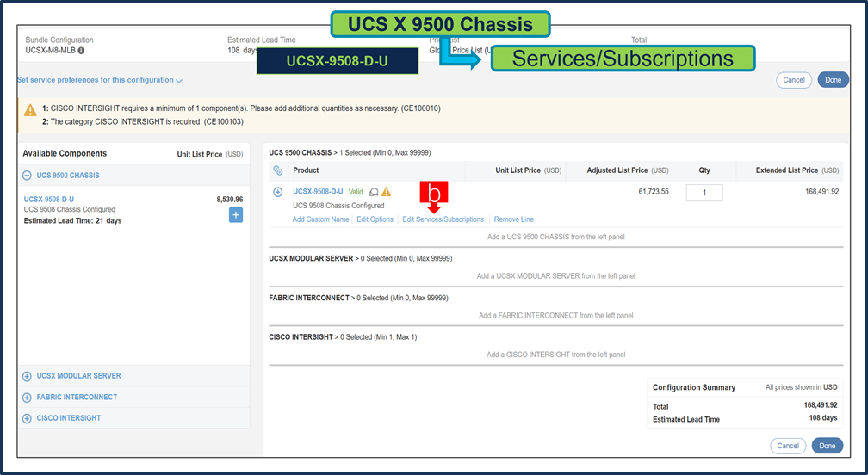Click Remove Line link

click(514, 219)
